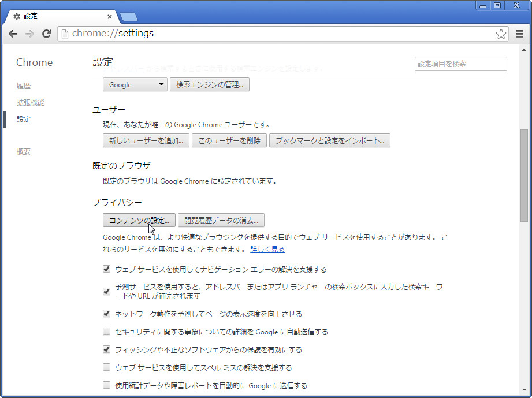Maximize the Chrome window
This screenshot has width=532, height=398.
[x=497, y=5]
